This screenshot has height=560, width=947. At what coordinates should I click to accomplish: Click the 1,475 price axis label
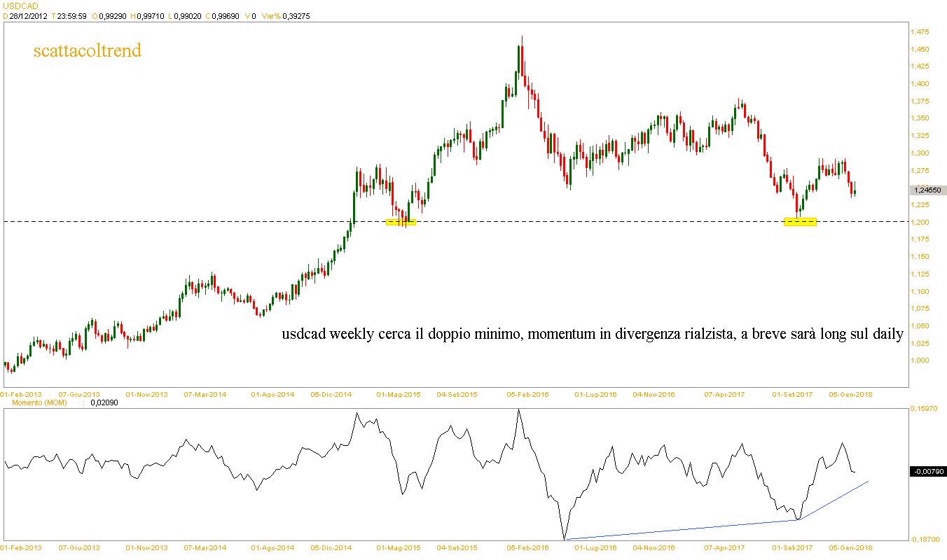pos(919,32)
